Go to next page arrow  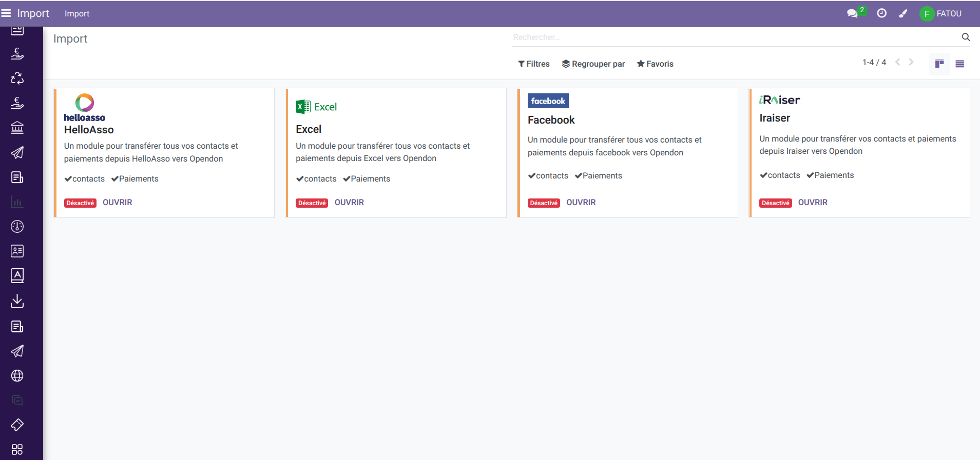911,62
